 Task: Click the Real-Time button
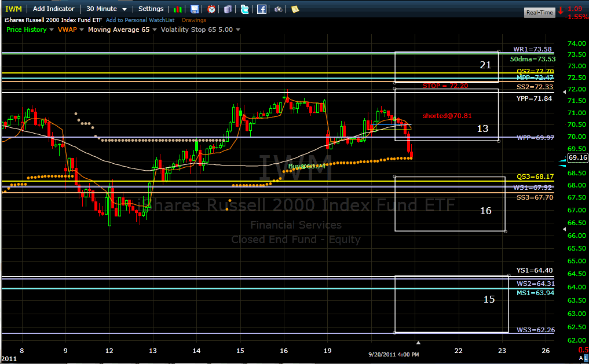[x=539, y=12]
